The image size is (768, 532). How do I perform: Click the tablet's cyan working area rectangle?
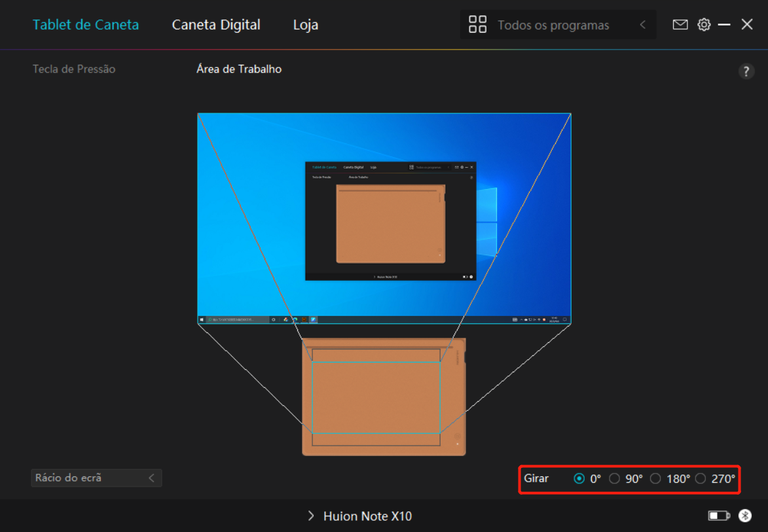(x=376, y=397)
